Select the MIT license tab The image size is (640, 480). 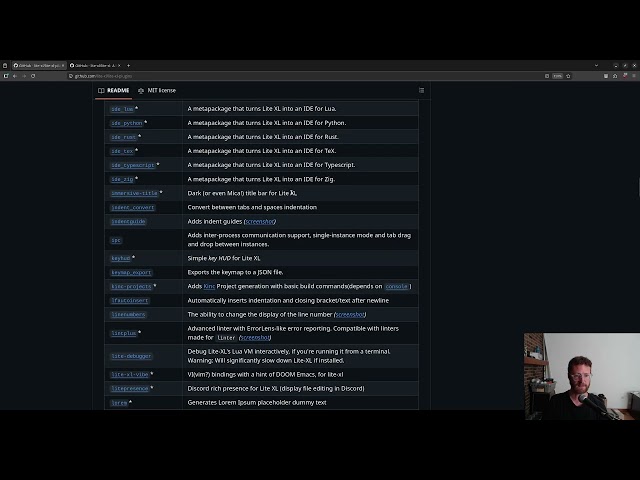click(x=157, y=91)
